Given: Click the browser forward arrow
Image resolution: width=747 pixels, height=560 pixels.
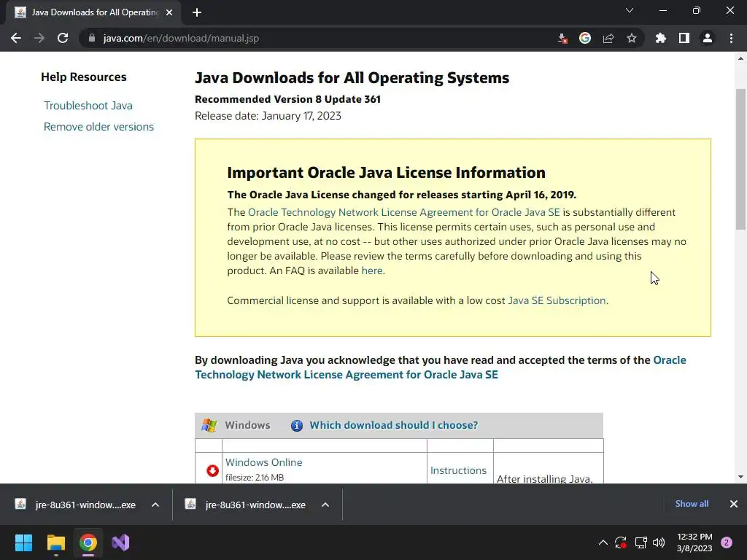Looking at the screenshot, I should click(x=39, y=38).
